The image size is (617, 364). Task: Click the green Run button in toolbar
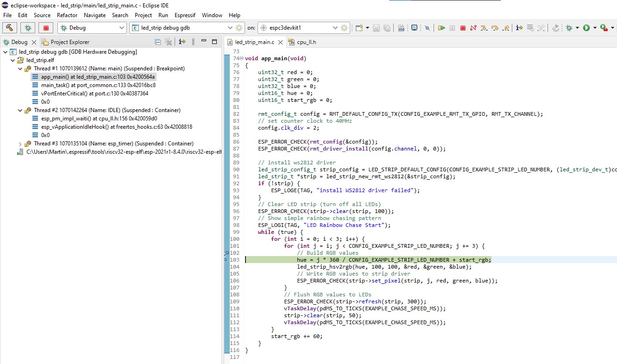[x=586, y=28]
